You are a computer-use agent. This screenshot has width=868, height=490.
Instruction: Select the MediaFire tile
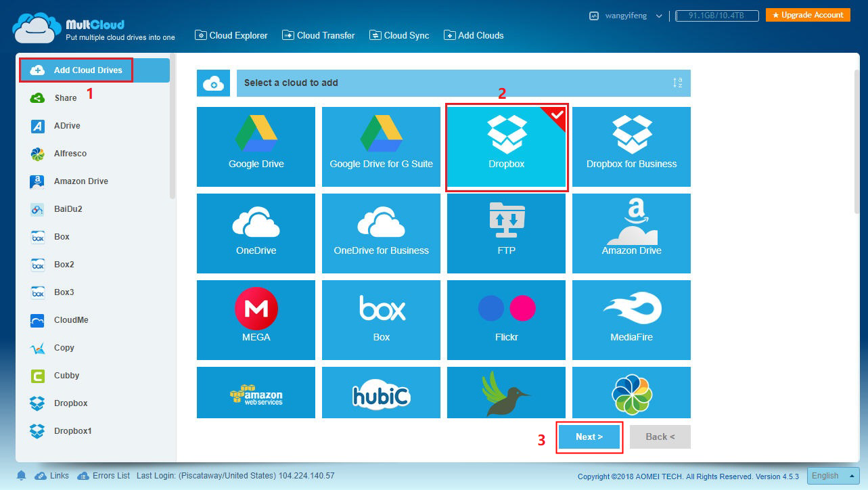[x=631, y=320]
